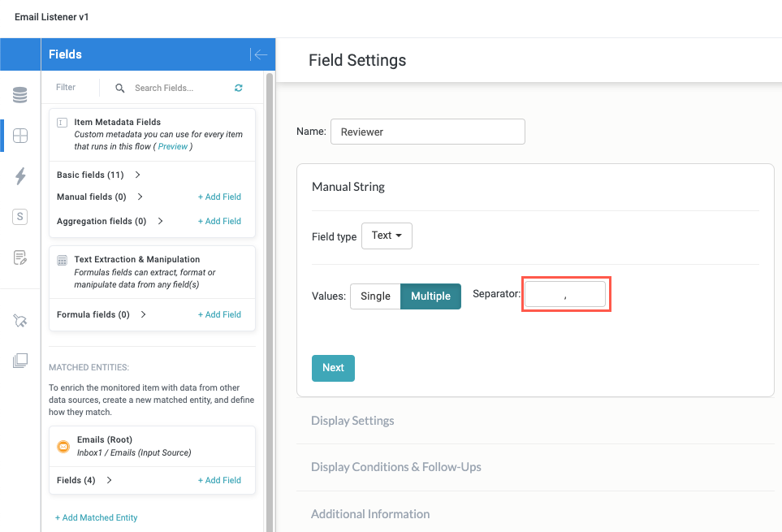Image resolution: width=782 pixels, height=532 pixels.
Task: Open the Field type Text dropdown
Action: pyautogui.click(x=387, y=236)
